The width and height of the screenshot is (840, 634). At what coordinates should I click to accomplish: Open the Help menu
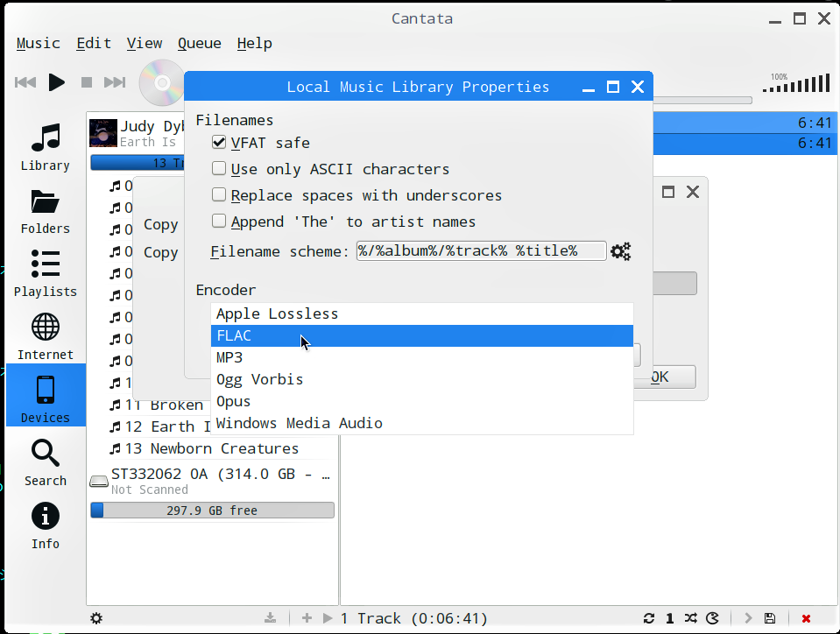[x=255, y=44]
